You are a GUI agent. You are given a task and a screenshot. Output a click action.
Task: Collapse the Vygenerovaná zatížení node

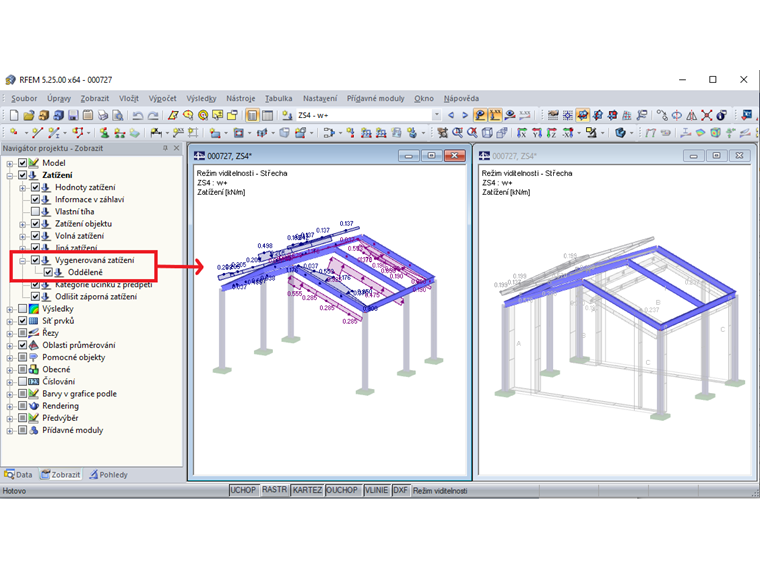pyautogui.click(x=22, y=261)
